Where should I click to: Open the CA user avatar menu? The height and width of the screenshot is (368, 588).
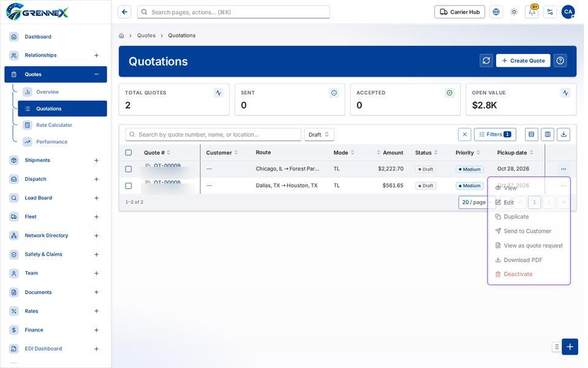pyautogui.click(x=568, y=12)
